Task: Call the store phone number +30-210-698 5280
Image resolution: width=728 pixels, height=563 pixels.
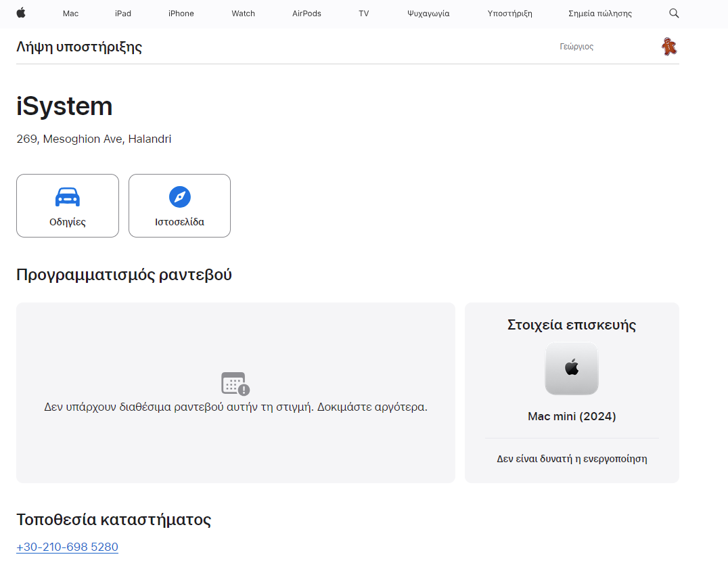Action: click(68, 547)
